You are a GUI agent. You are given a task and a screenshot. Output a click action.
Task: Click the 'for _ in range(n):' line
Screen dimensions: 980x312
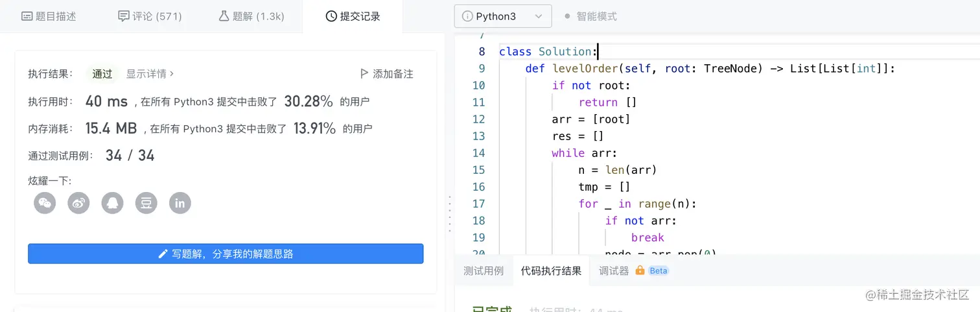pyautogui.click(x=638, y=204)
